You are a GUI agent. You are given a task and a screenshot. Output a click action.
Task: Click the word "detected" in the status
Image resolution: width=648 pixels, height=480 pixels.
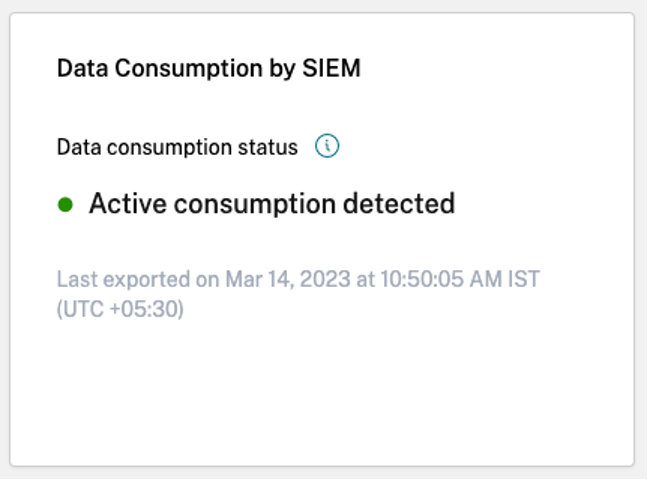(x=399, y=204)
